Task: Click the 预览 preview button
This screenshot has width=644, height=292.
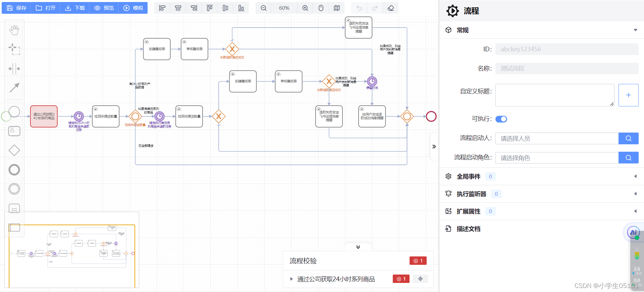Action: click(104, 8)
